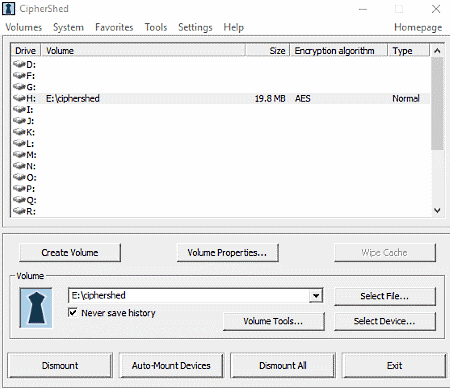
Task: Click the drive list scrollbar thumb
Action: (437, 103)
